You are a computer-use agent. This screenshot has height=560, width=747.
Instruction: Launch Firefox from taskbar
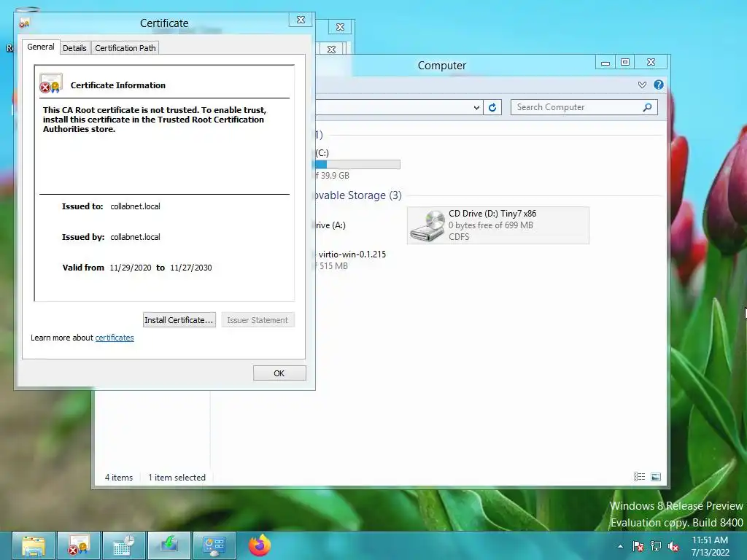click(260, 545)
